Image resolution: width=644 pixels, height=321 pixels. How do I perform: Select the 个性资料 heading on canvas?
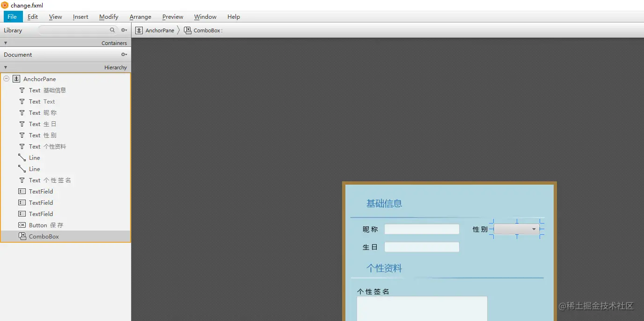point(384,268)
